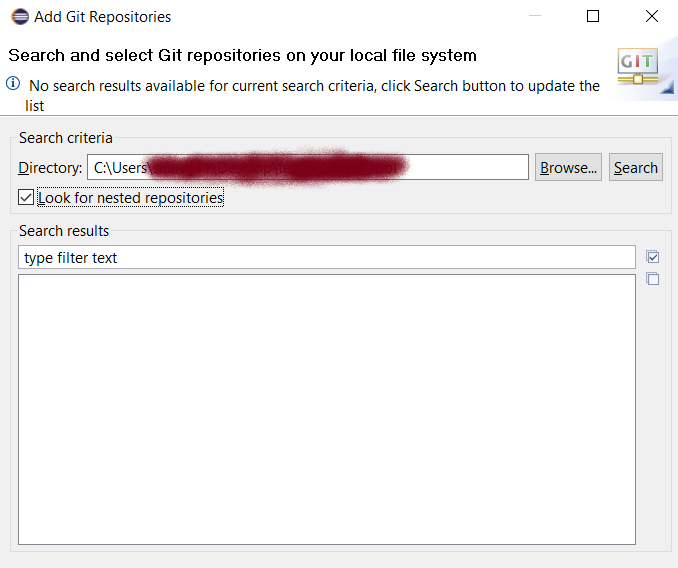The width and height of the screenshot is (678, 568).
Task: Click the Search results group heading
Action: [x=64, y=231]
